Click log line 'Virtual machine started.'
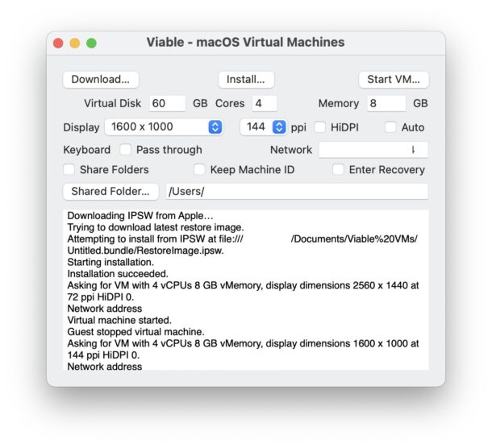This screenshot has height=448, width=492. pos(119,320)
